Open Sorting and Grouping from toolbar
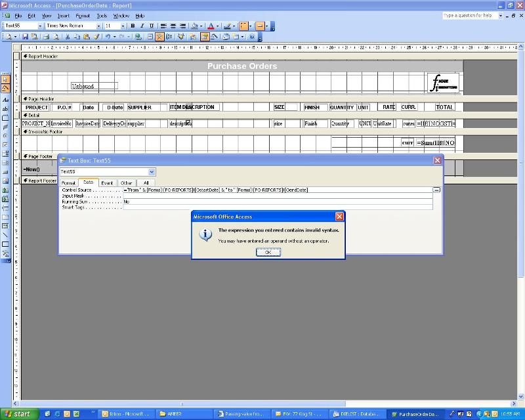The image size is (525, 420). tap(169, 37)
